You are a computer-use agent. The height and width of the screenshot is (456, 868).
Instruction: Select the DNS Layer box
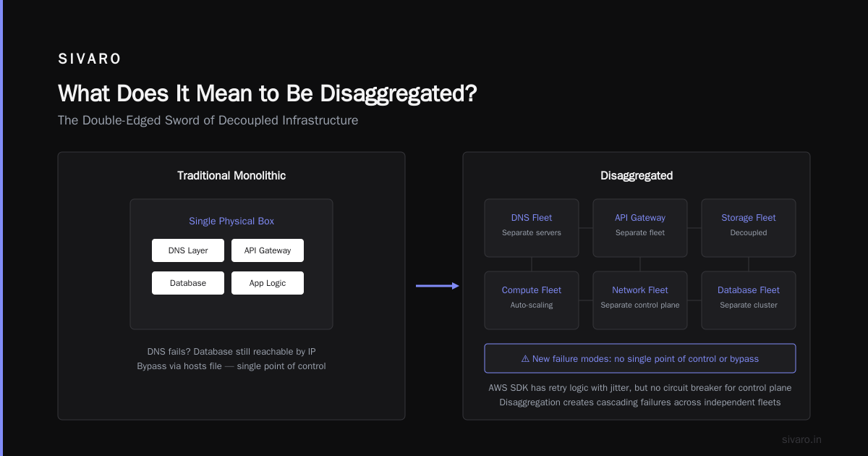point(188,250)
